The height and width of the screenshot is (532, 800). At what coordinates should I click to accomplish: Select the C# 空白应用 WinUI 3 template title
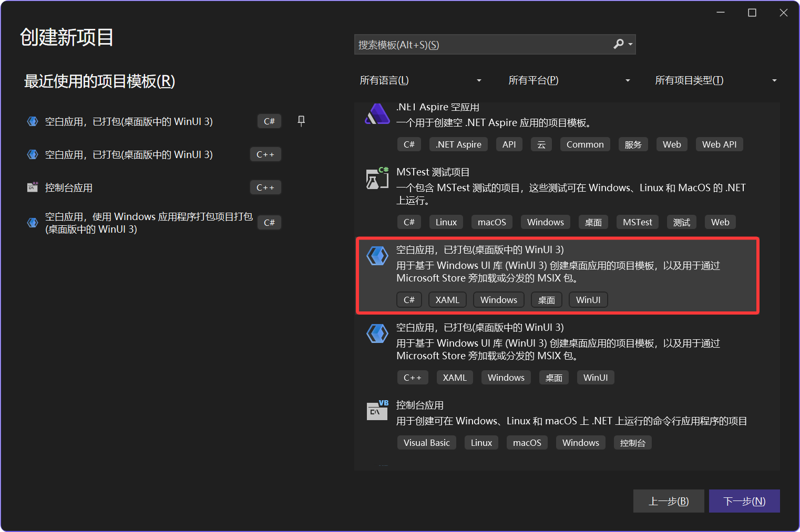[x=480, y=249]
